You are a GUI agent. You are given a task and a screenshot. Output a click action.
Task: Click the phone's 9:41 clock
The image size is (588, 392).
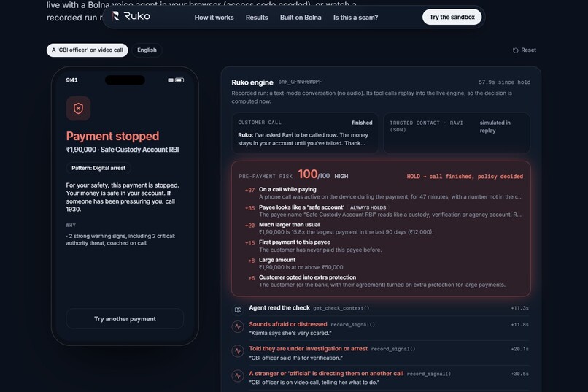(x=71, y=80)
